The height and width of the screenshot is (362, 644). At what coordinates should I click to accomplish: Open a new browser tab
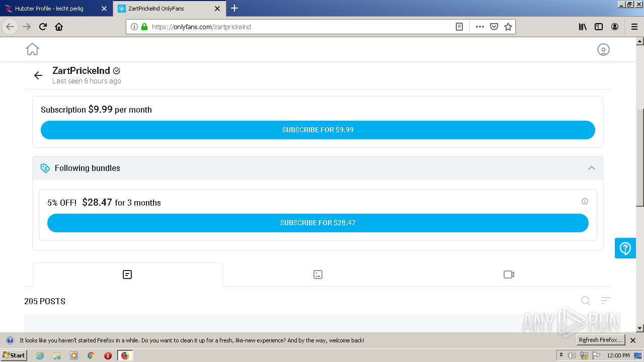(234, 8)
